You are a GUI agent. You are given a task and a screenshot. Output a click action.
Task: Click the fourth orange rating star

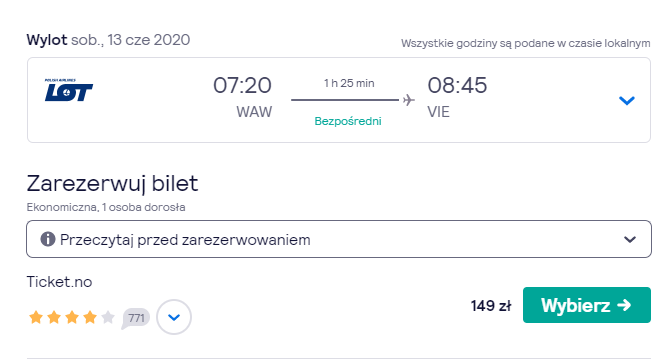point(90,317)
